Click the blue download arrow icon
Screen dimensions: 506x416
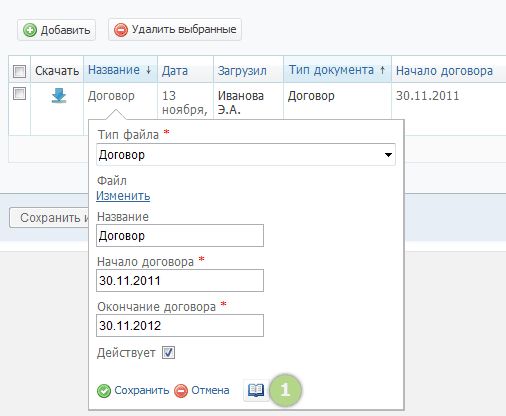tap(59, 96)
